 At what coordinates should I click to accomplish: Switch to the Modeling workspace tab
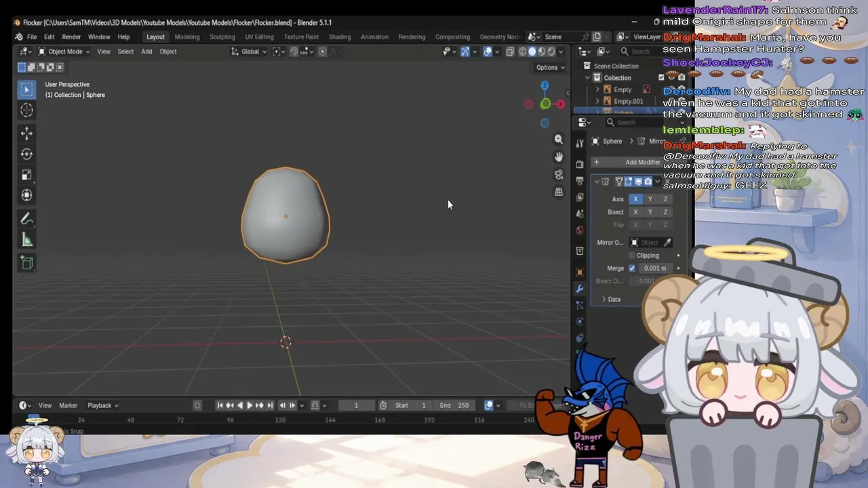pyautogui.click(x=187, y=37)
